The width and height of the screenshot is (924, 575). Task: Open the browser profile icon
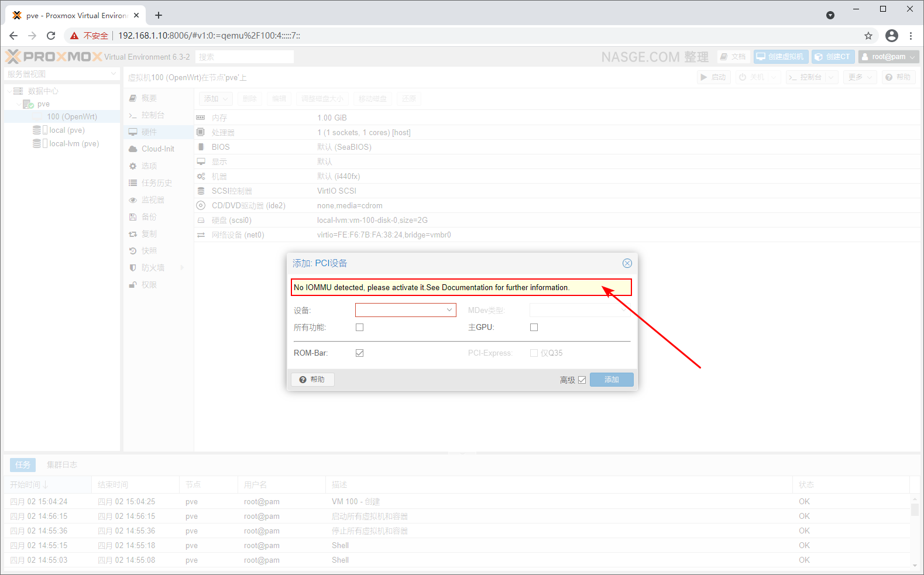click(892, 36)
